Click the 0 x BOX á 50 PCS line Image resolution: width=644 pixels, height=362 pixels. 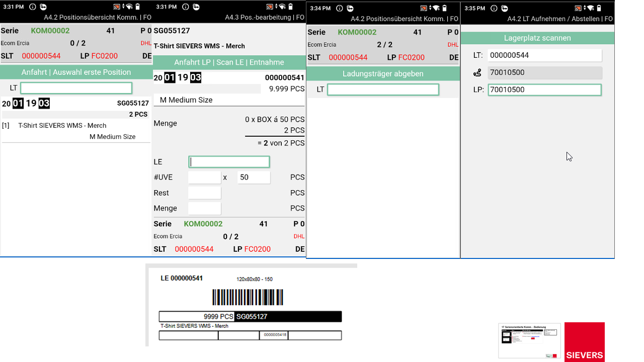click(275, 120)
